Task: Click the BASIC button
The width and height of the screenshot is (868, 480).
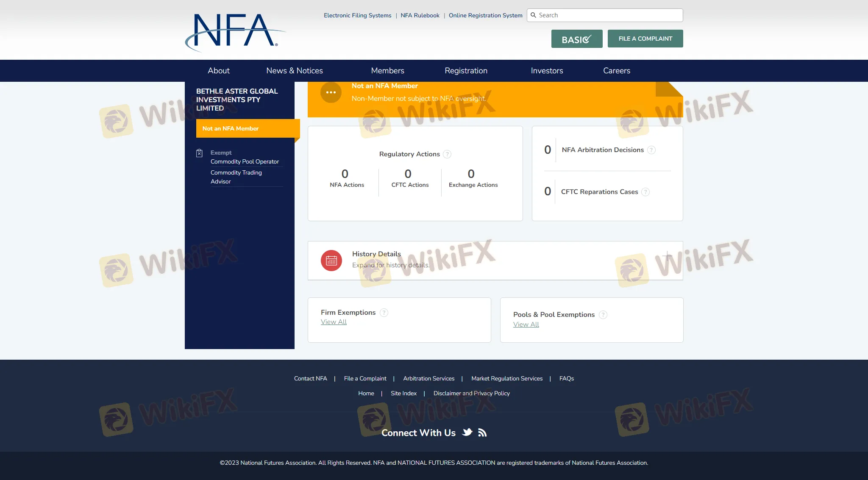Action: [x=577, y=39]
